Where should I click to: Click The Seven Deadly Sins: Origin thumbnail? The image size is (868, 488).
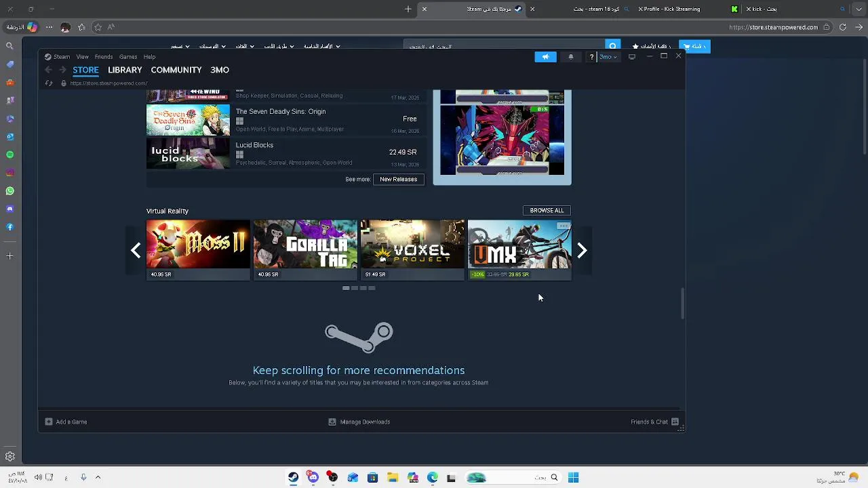(x=188, y=120)
